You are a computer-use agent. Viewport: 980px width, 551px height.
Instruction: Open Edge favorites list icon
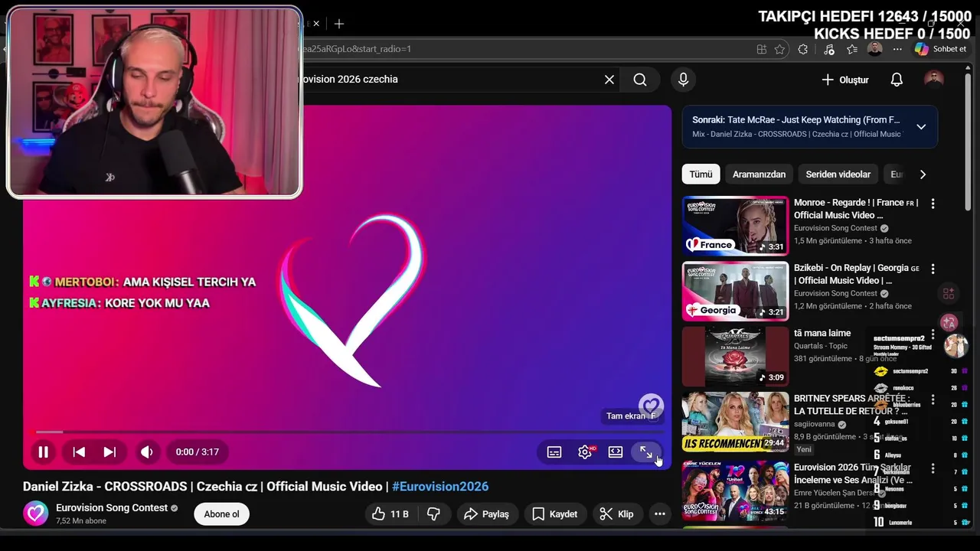tap(852, 49)
